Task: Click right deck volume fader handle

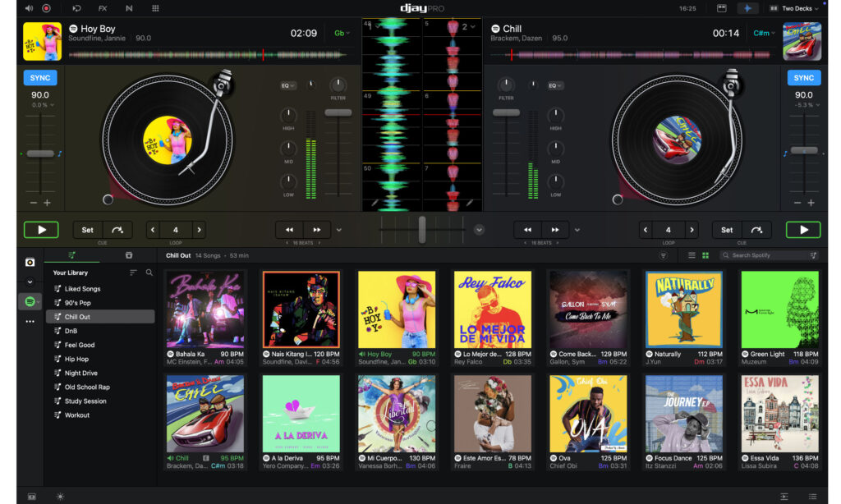Action: 506,112
